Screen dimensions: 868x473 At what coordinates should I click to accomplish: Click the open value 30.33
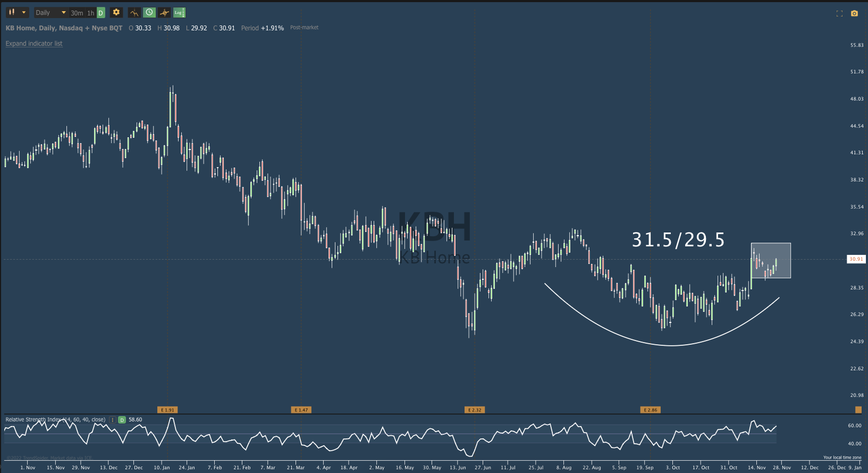143,28
